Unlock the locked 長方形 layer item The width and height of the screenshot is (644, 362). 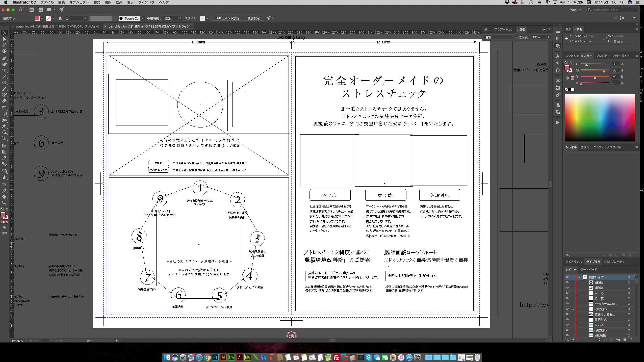573,309
